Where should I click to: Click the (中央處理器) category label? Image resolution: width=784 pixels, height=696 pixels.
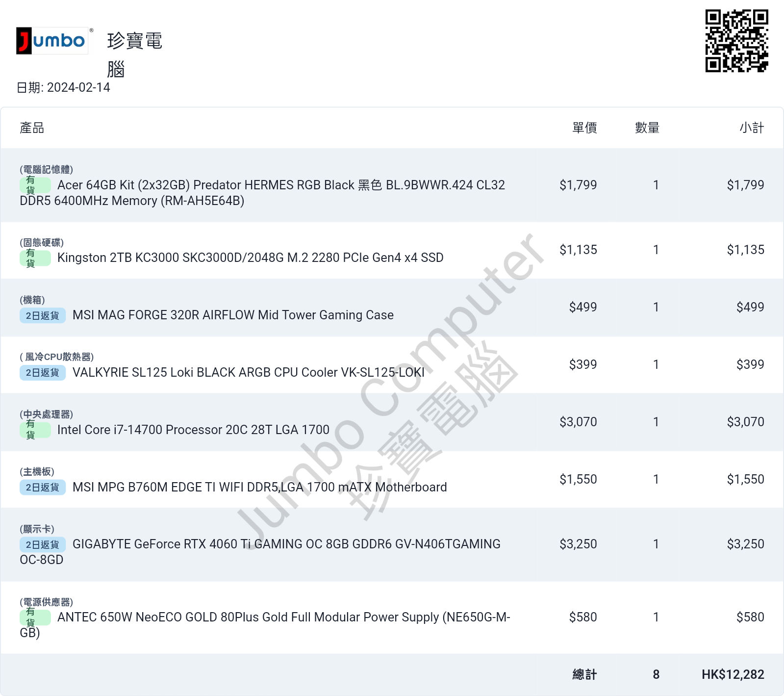(47, 414)
